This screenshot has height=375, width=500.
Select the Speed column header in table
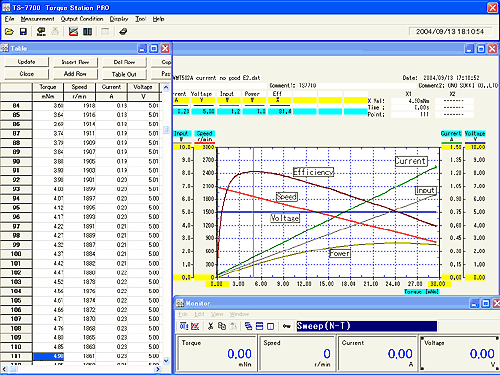(79, 87)
